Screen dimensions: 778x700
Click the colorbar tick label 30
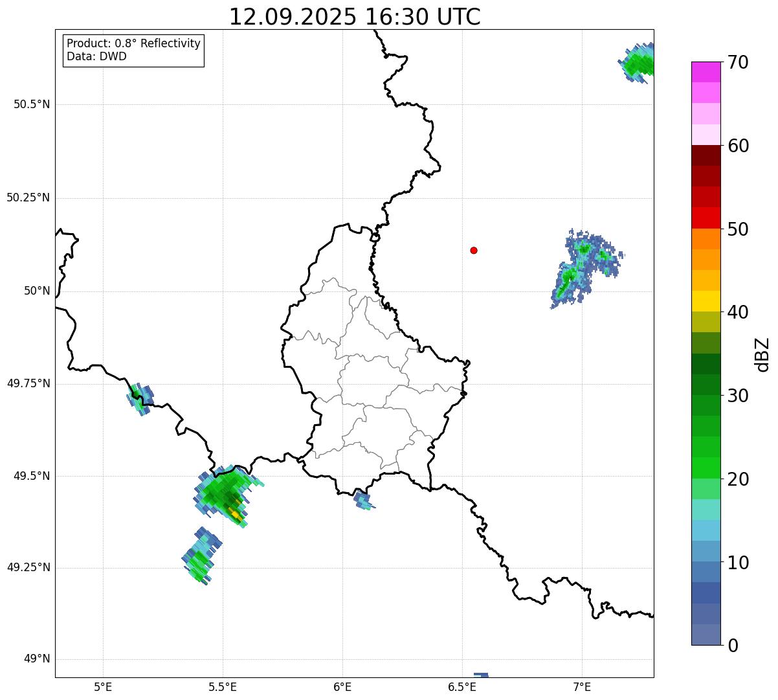[x=738, y=396]
